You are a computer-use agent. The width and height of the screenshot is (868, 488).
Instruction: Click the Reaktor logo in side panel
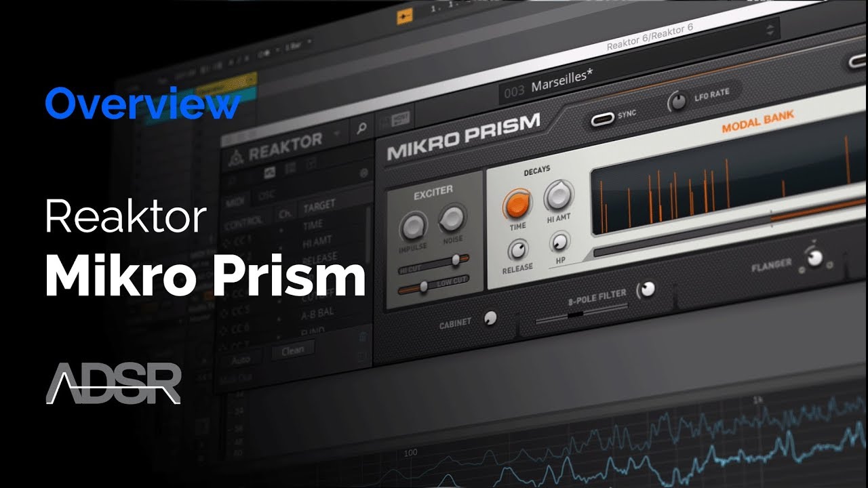[x=235, y=157]
